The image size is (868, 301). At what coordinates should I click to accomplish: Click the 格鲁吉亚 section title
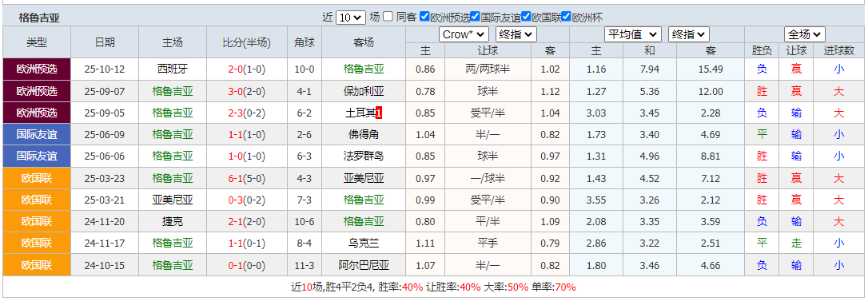click(39, 18)
